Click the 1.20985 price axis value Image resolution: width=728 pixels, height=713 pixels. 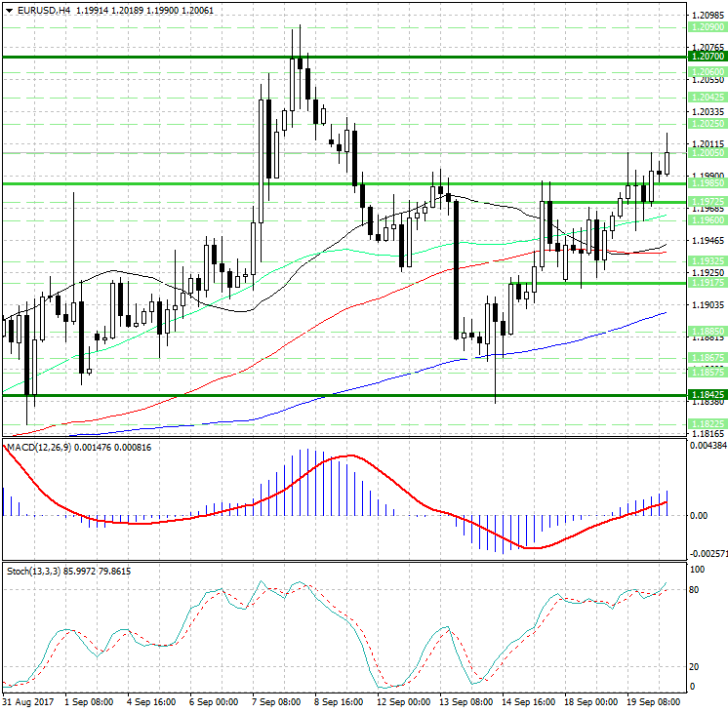pyautogui.click(x=708, y=16)
